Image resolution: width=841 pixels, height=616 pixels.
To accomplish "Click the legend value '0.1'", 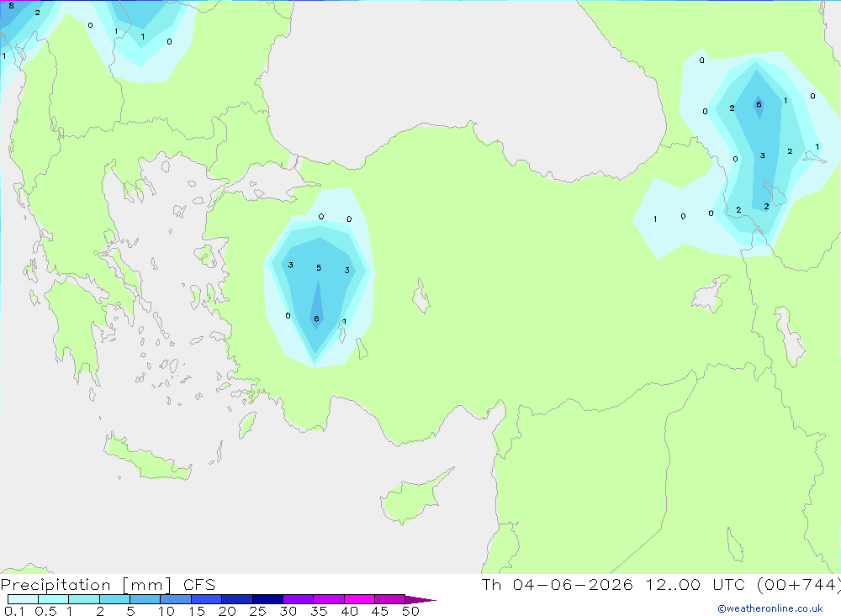I will click(14, 611).
